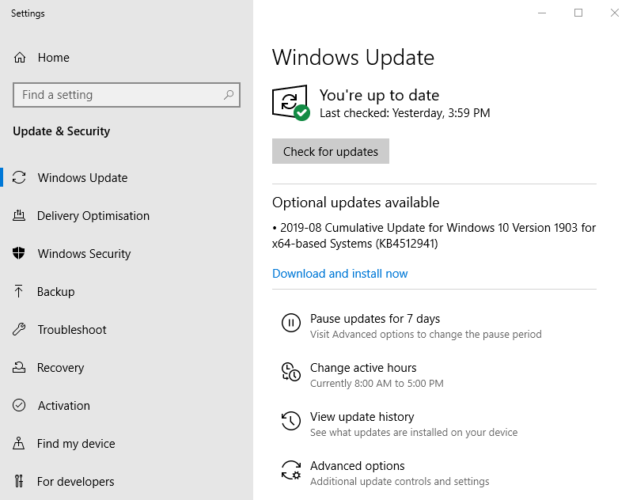Open Change active hours
Screen dimensions: 633x500
coord(363,368)
